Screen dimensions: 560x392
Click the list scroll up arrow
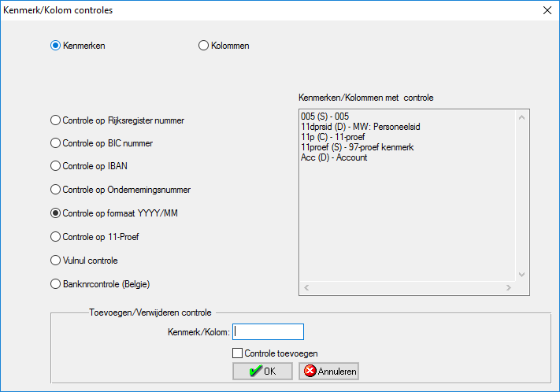click(x=521, y=117)
